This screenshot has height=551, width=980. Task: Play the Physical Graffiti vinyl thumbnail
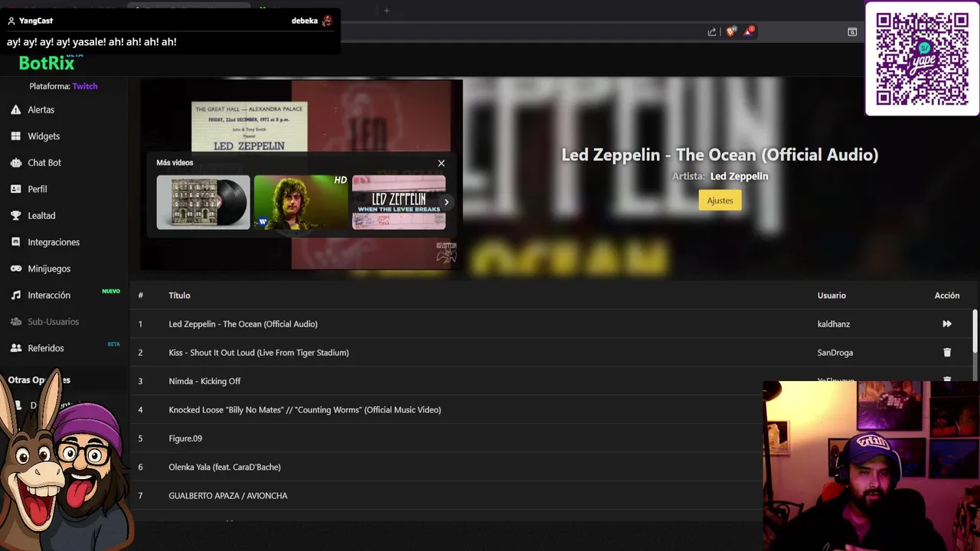point(203,202)
